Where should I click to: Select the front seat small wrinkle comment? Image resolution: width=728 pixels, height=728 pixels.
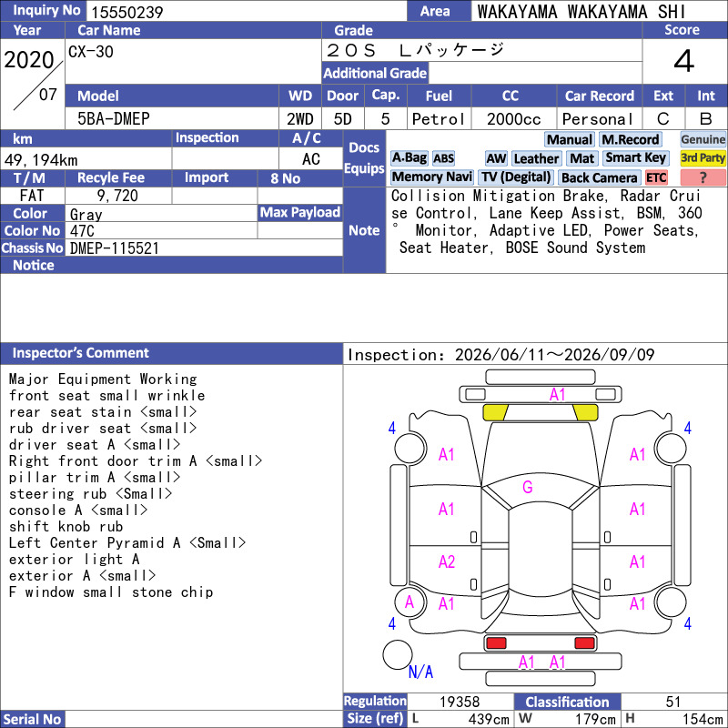pyautogui.click(x=106, y=396)
